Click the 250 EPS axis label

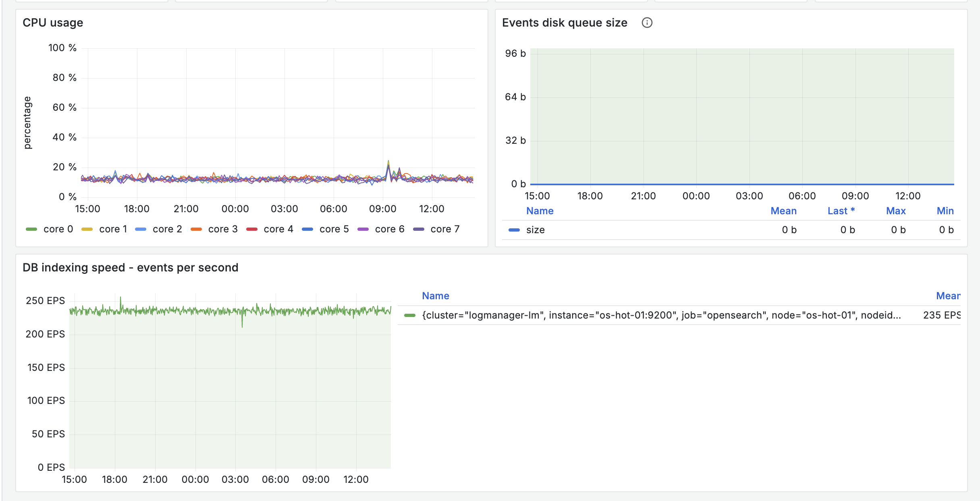[45, 301]
